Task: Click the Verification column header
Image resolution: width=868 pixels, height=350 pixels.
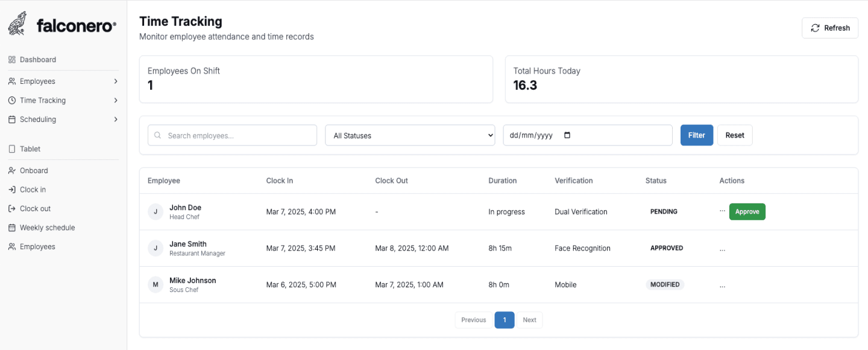Action: (x=574, y=180)
